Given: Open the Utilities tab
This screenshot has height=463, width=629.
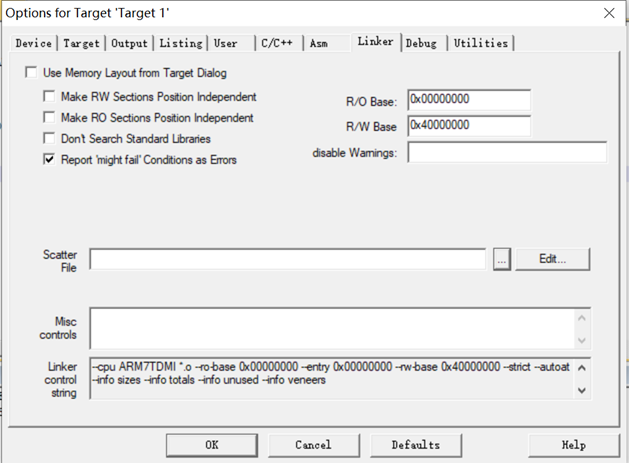Looking at the screenshot, I should click(481, 43).
